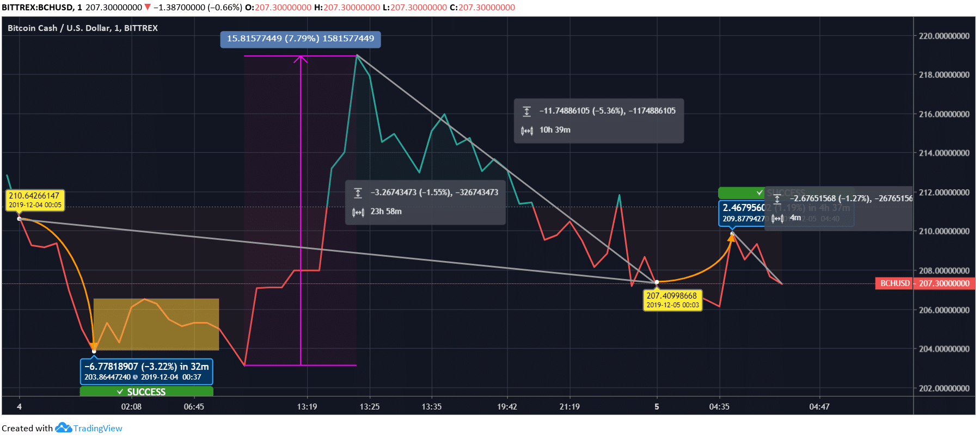The width and height of the screenshot is (980, 440).
Task: Click the horizontal time icon beside 23h 58m
Action: click(x=358, y=212)
